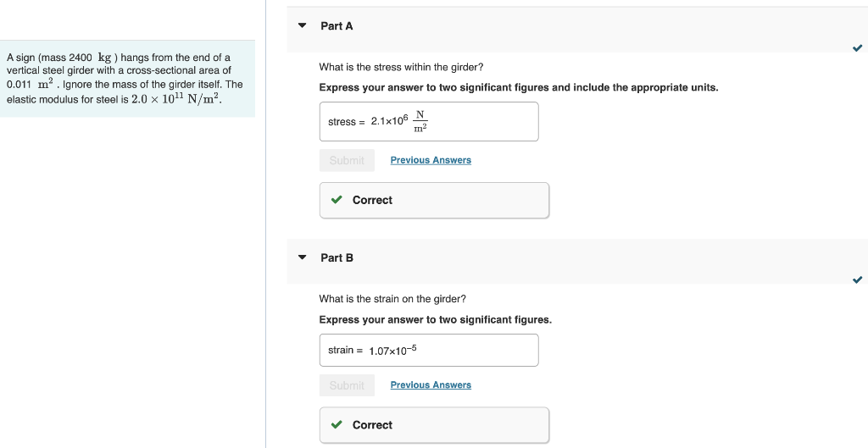Open Previous Answers link for Part A
Screen dimensions: 868x448
coord(431,160)
